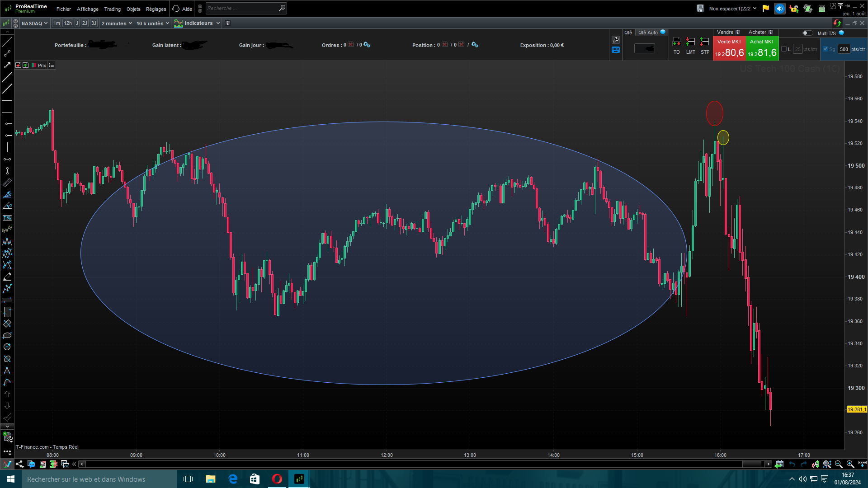Open the Indicateurs panel icon
The image size is (868, 488).
pyautogui.click(x=179, y=23)
